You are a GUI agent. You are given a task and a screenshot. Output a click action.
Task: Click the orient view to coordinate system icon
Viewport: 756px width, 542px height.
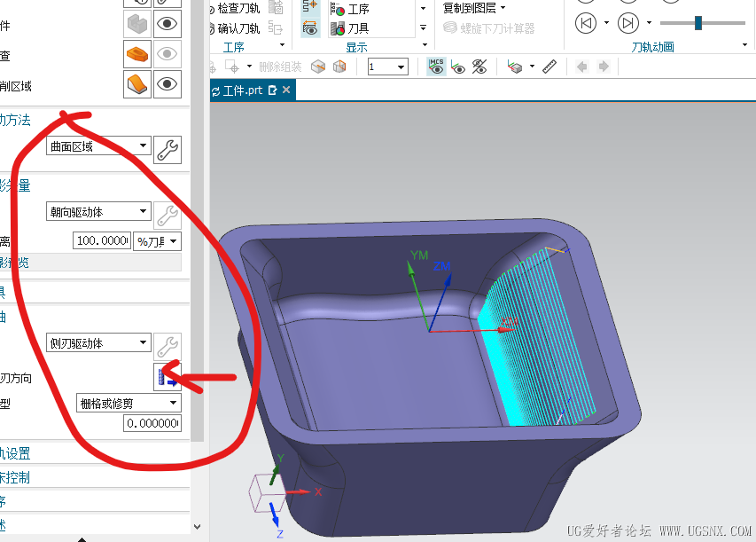click(x=515, y=67)
